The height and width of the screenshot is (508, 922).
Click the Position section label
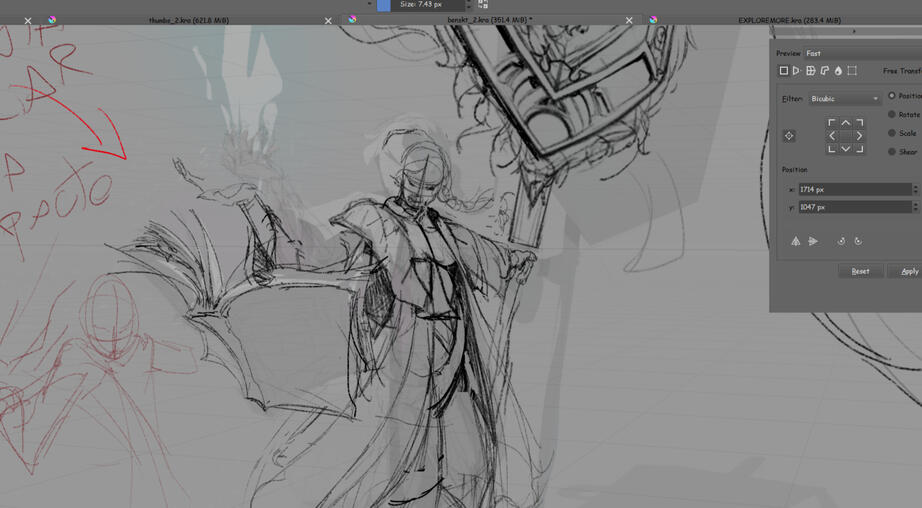point(794,169)
